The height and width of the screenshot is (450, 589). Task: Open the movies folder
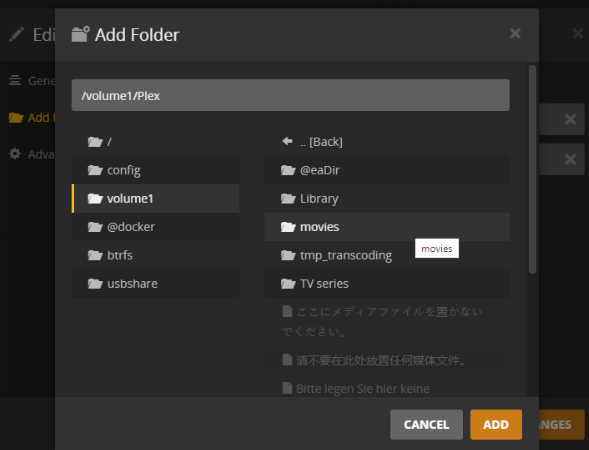387,227
